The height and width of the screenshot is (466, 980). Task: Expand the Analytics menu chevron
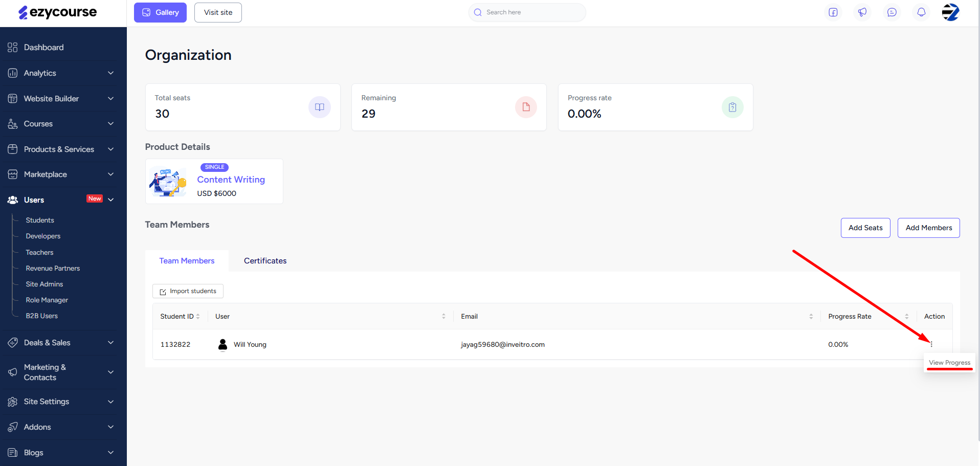(x=111, y=73)
